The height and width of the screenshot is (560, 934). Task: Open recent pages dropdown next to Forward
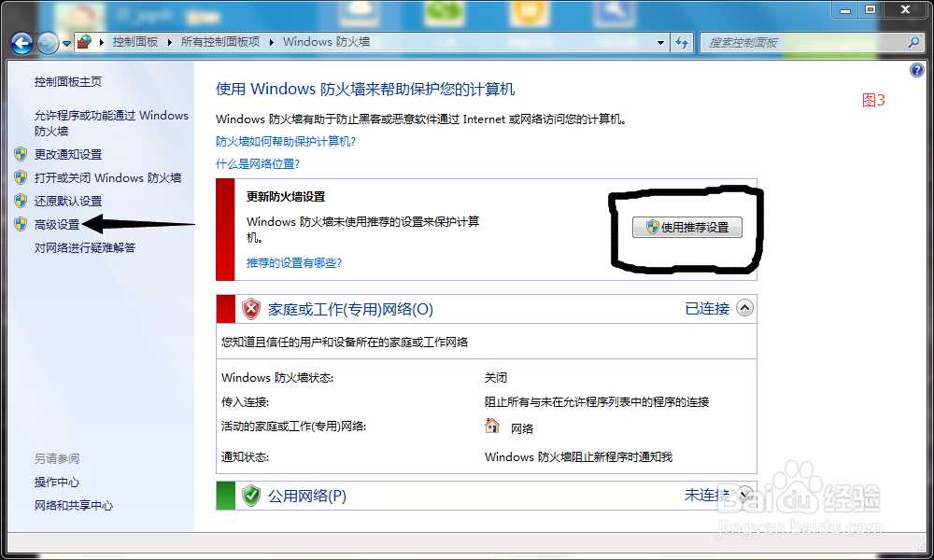(66, 44)
